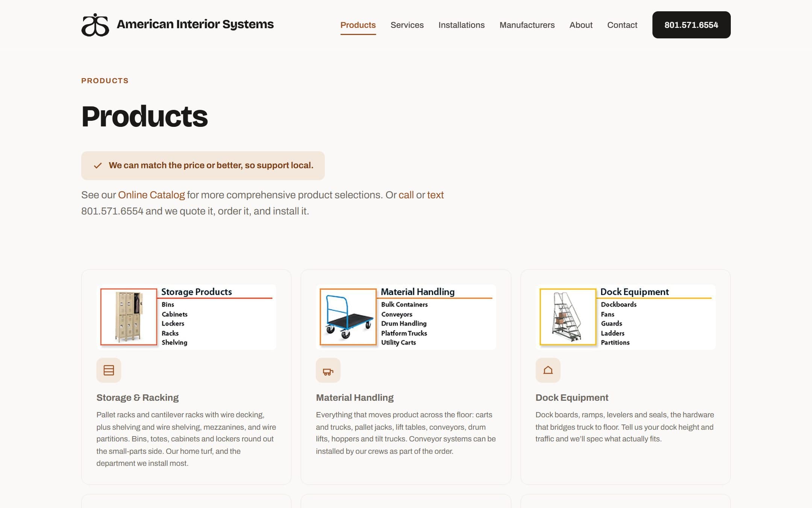Screen dimensions: 812x508
Task: Click the small PRODUCTS breadcrumb label
Action: coord(105,81)
